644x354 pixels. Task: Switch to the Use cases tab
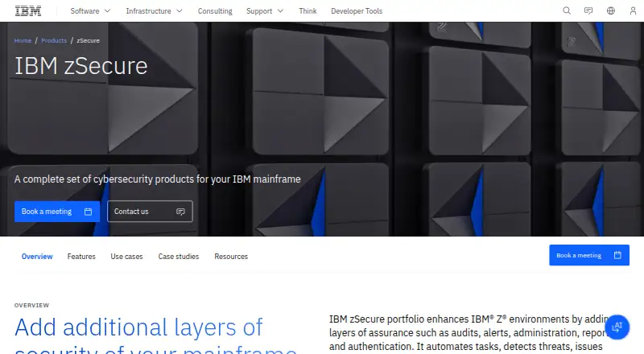[x=126, y=257]
